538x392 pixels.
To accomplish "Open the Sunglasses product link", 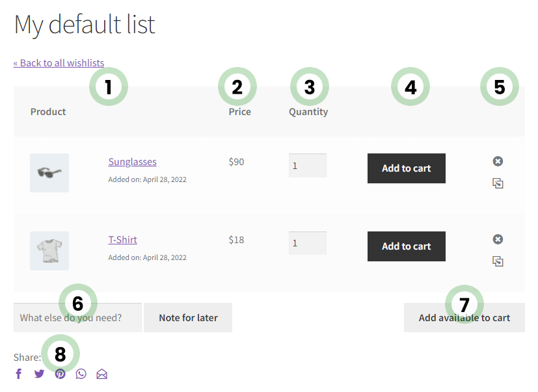I will (x=133, y=161).
